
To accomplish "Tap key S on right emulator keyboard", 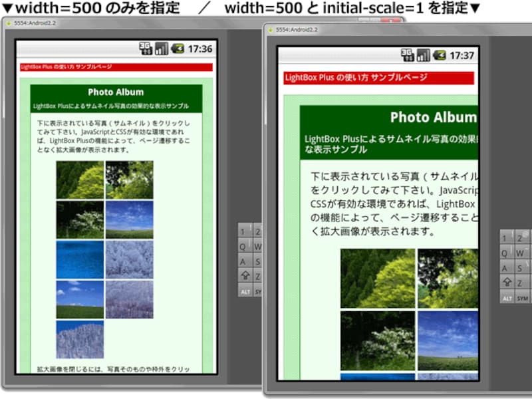I will [x=523, y=268].
